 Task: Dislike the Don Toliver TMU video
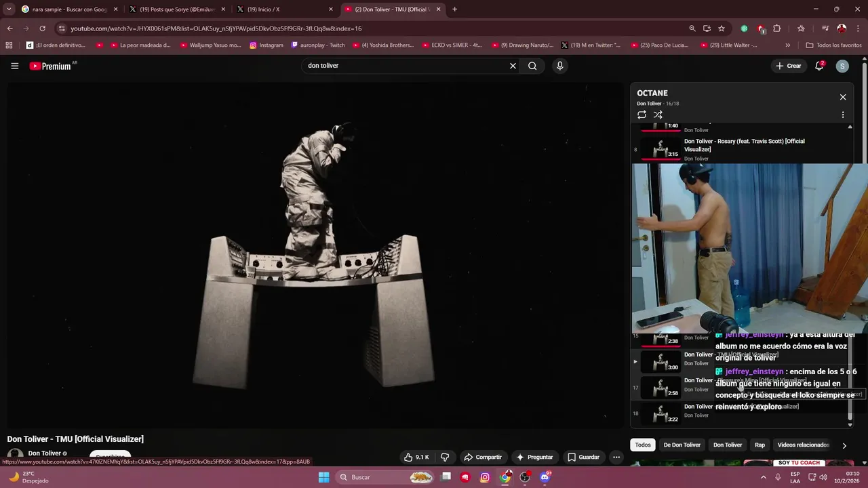click(445, 457)
